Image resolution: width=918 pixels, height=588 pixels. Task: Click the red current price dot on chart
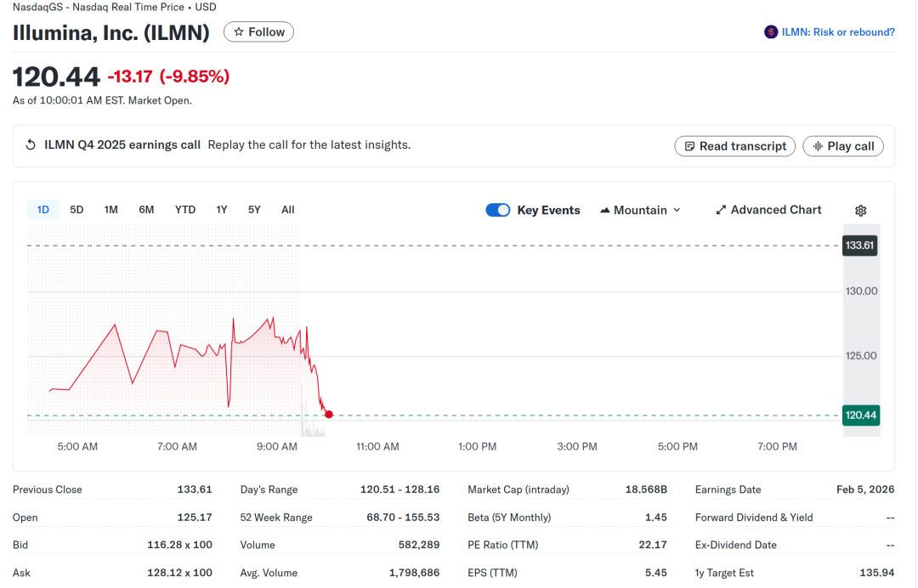click(329, 415)
